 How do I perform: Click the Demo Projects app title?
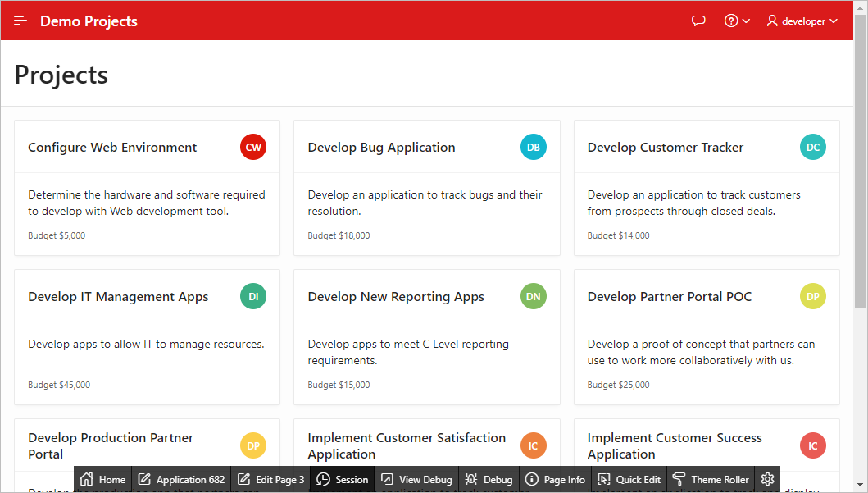click(x=89, y=21)
